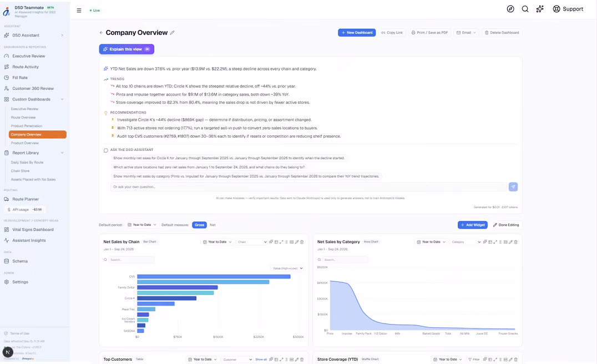This screenshot has height=364, width=597.
Task: Open default period Year to Date dropdown
Action: coord(141,225)
